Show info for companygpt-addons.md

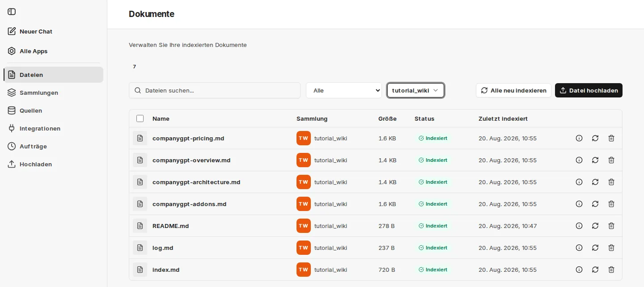pyautogui.click(x=579, y=204)
